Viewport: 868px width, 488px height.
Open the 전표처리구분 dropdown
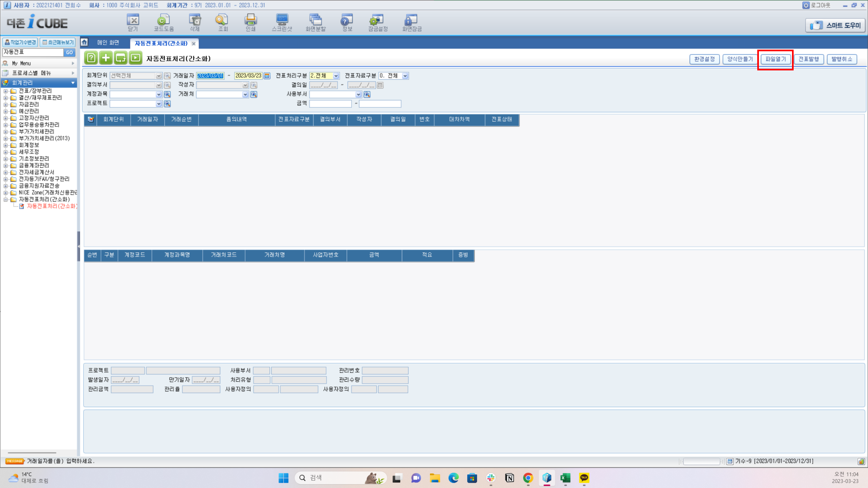coord(336,76)
